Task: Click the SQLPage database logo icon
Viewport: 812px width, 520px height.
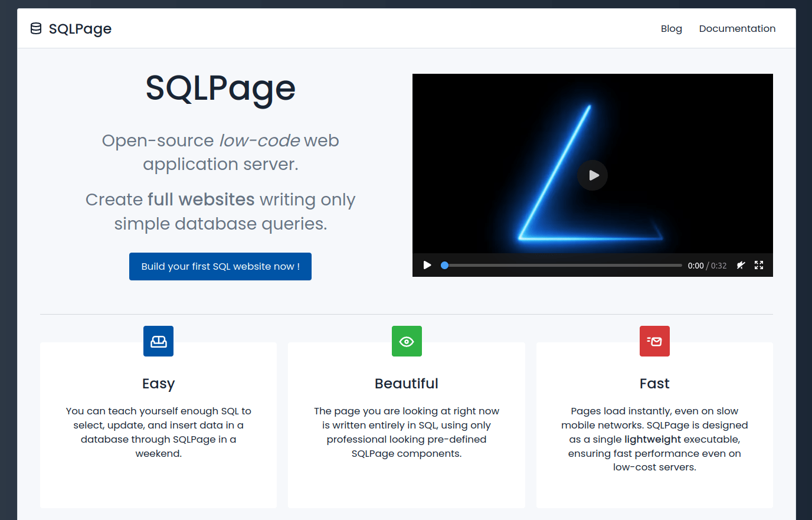Action: point(36,28)
